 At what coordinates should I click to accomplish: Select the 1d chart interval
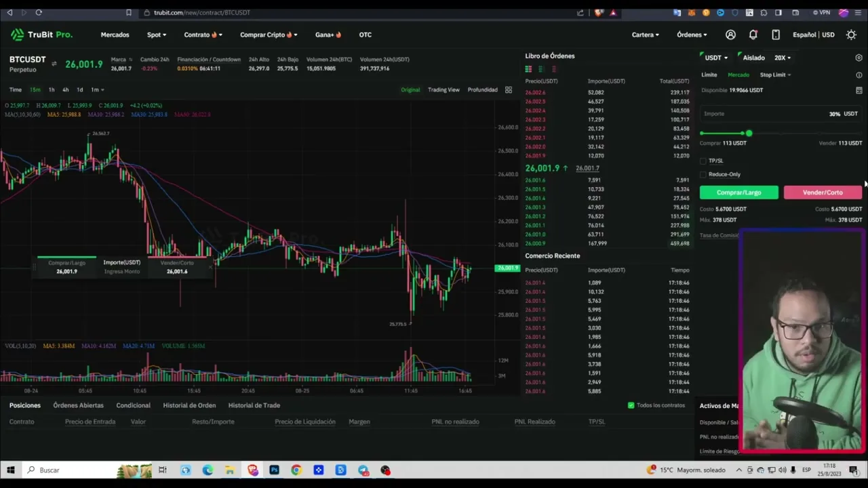coord(79,89)
